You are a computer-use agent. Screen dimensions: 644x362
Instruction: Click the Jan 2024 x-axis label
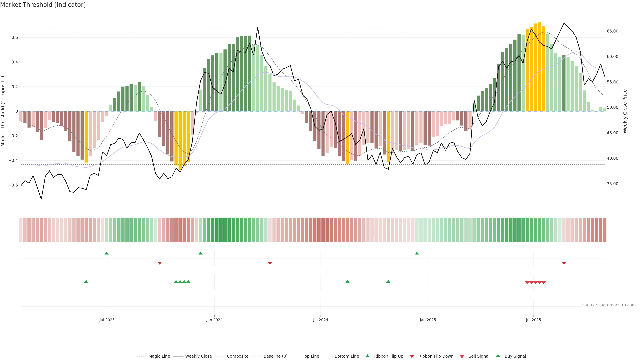tap(214, 320)
